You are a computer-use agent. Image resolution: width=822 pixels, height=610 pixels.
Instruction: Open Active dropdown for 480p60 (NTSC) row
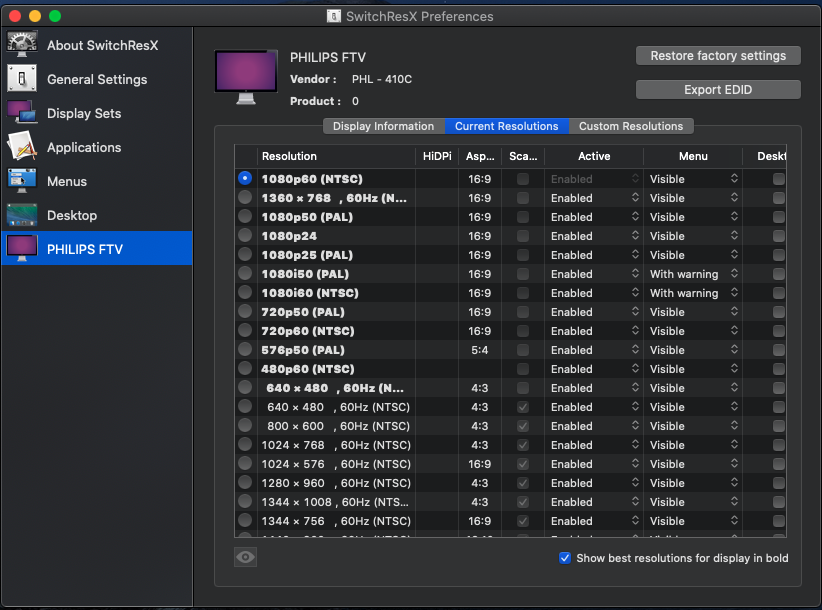pos(594,369)
